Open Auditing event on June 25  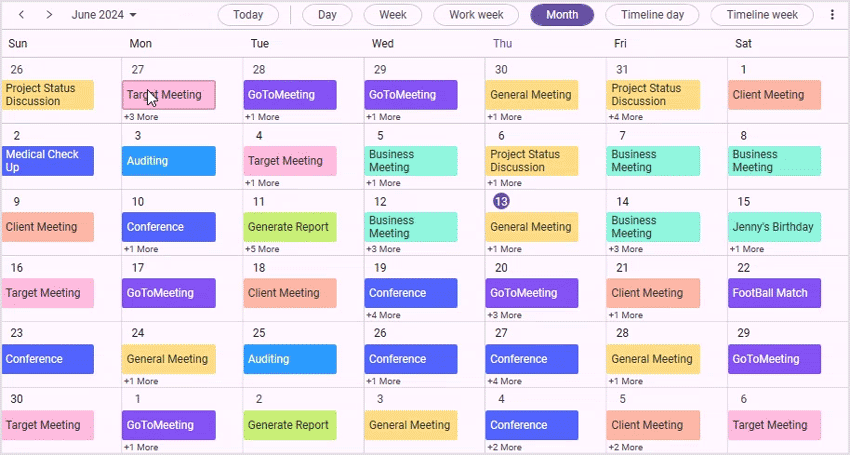[290, 359]
